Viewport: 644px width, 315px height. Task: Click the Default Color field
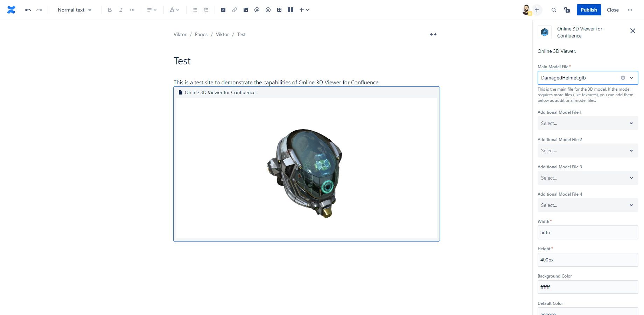click(588, 311)
